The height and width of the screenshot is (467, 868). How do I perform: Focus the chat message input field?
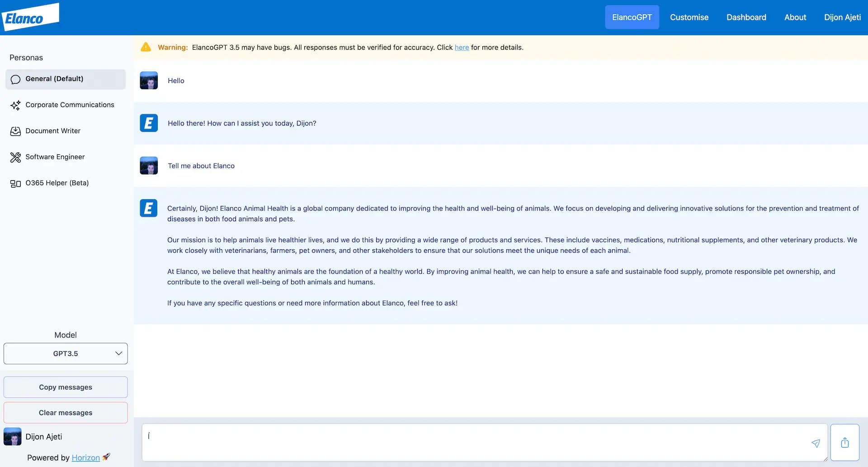point(475,443)
